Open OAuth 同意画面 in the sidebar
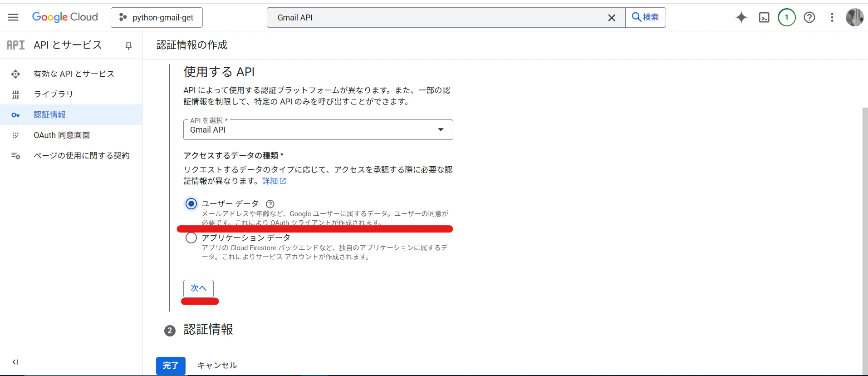Viewport: 868px width, 376px height. [x=62, y=135]
